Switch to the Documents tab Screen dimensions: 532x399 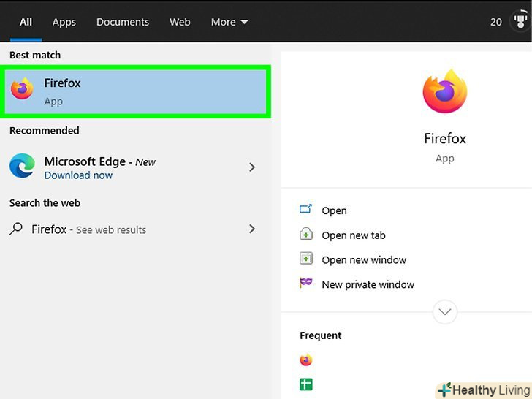123,22
